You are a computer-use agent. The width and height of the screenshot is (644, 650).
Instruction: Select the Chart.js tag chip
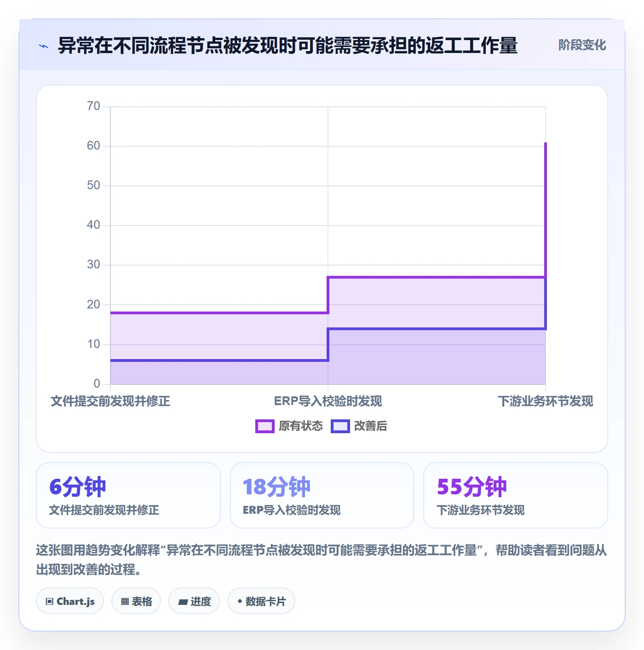click(x=70, y=601)
